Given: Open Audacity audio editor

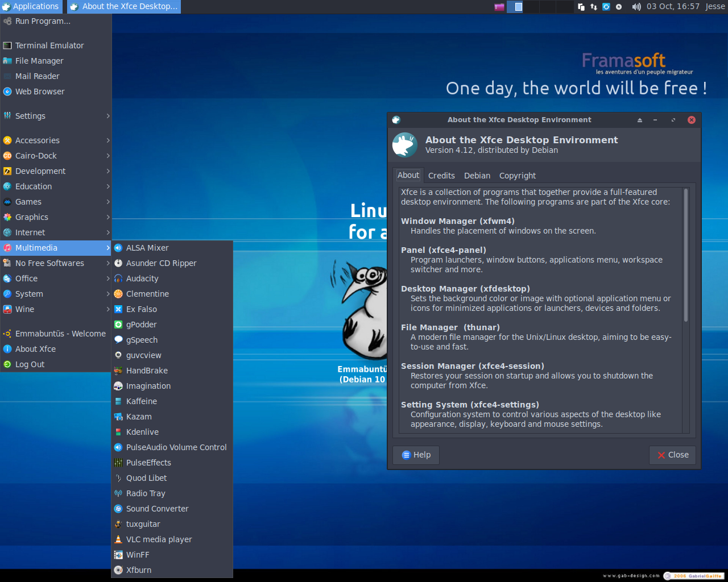Looking at the screenshot, I should pyautogui.click(x=172, y=278).
